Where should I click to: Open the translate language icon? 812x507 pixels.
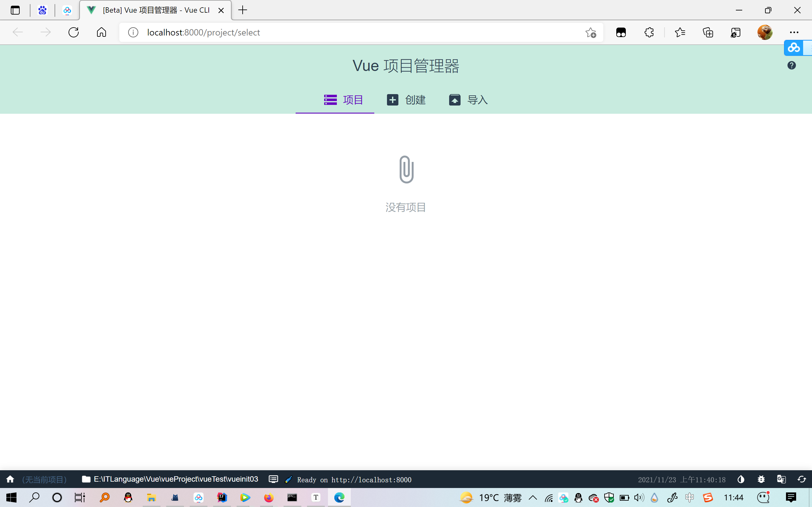781,479
